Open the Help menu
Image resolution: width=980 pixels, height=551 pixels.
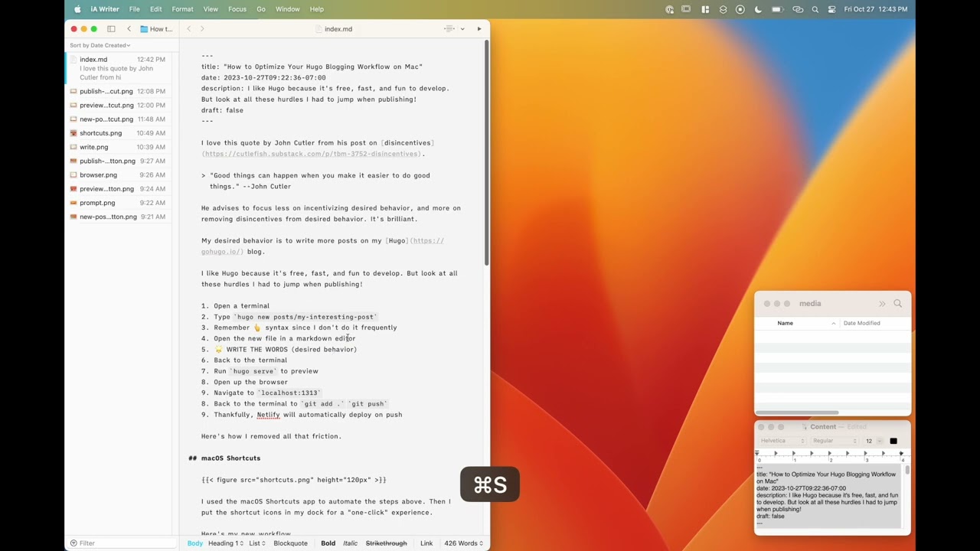pos(317,9)
